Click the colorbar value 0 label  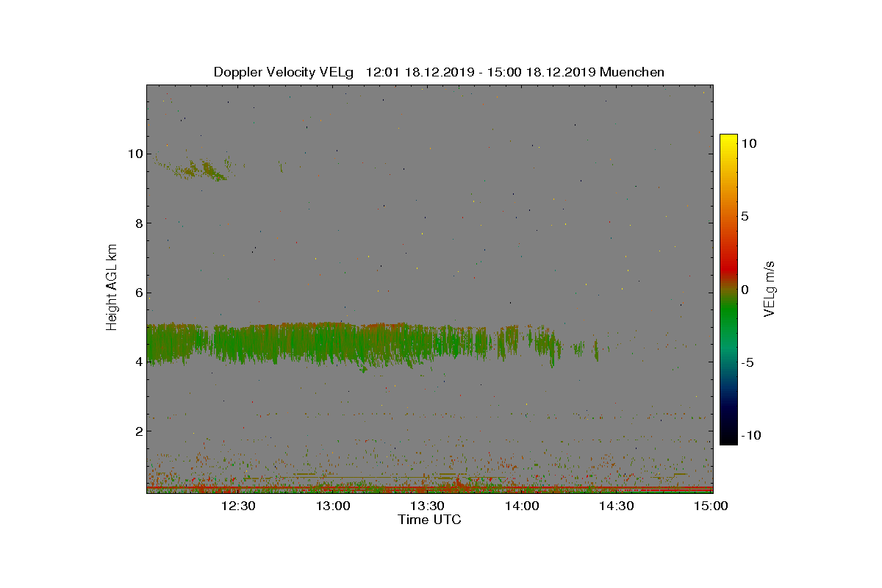745,290
